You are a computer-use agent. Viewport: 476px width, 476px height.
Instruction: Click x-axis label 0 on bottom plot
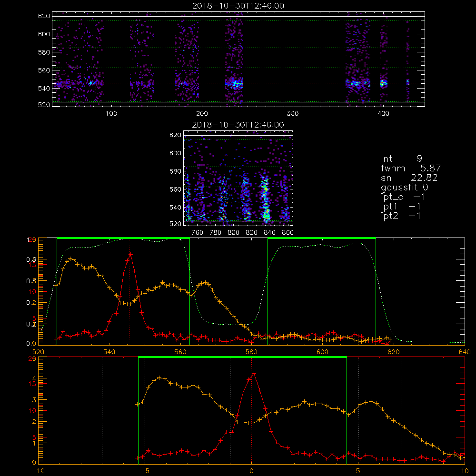pyautogui.click(x=251, y=471)
